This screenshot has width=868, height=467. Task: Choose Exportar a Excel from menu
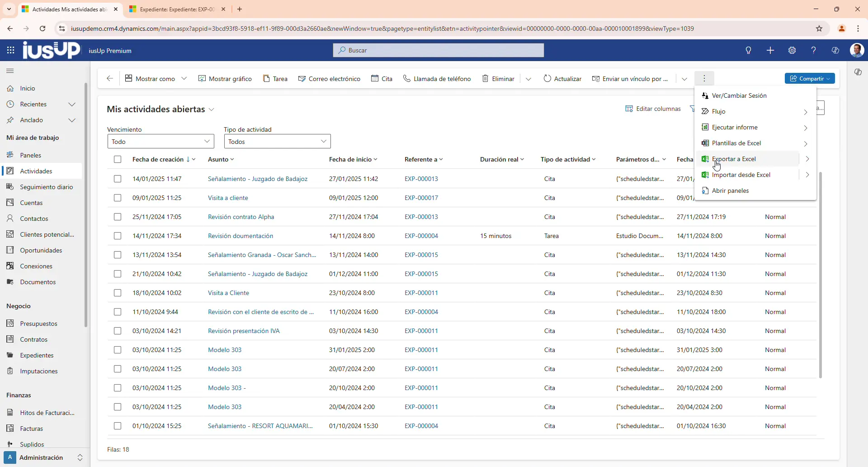click(734, 159)
